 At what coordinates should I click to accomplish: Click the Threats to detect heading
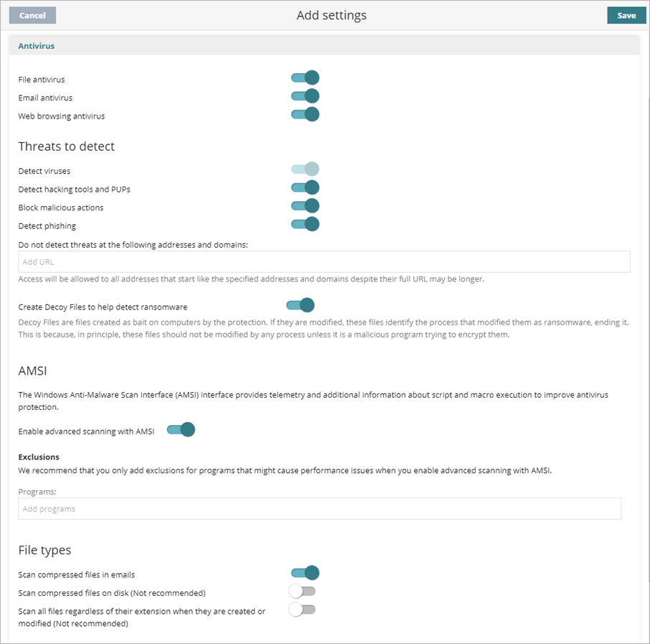pyautogui.click(x=66, y=146)
